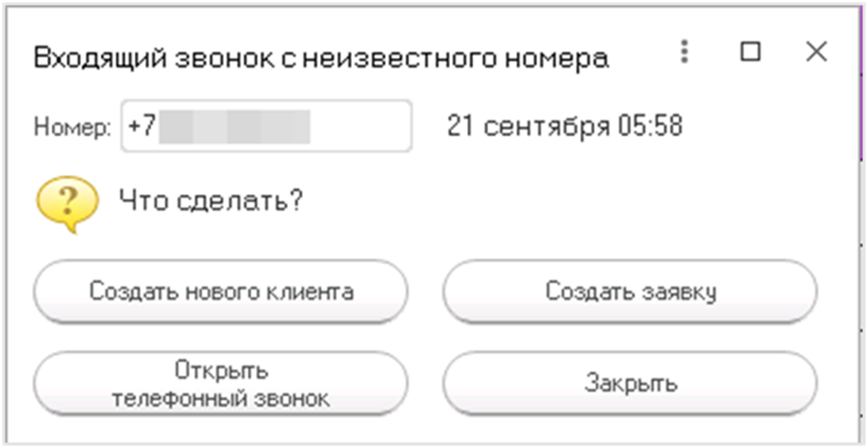Click the 'Что сделать?' prompt text
This screenshot has width=868, height=448.
click(x=210, y=202)
